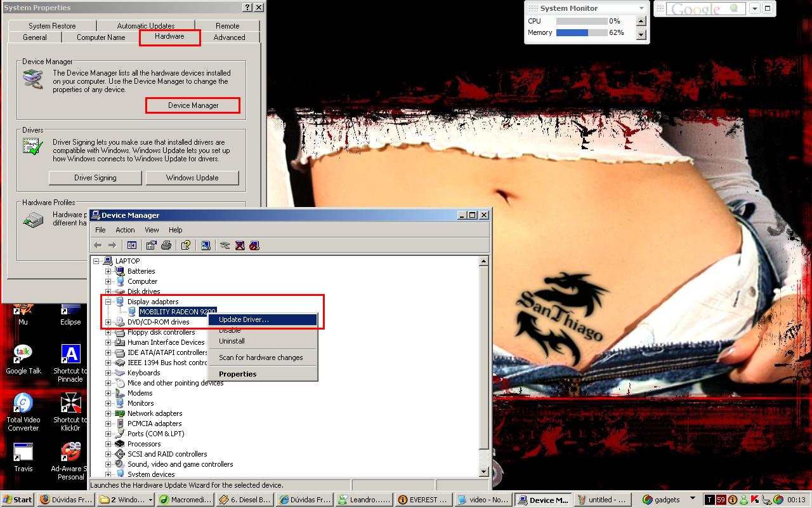Screen dimensions: 812x508
Task: Click the Print icon in Device Manager toolbar
Action: (x=166, y=245)
